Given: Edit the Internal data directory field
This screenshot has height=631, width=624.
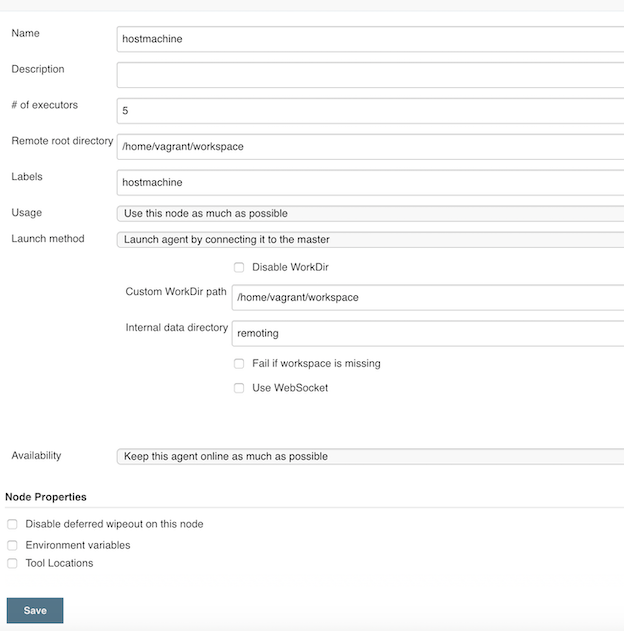Looking at the screenshot, I should [x=427, y=334].
